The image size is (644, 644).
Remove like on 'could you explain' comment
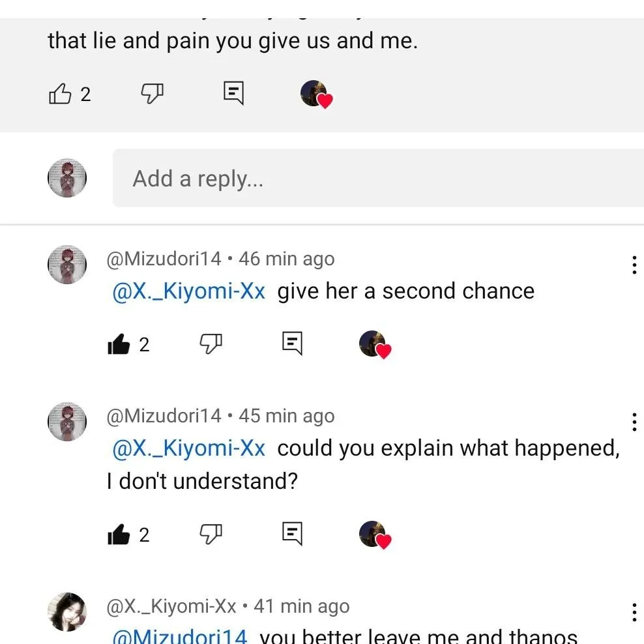pyautogui.click(x=119, y=535)
